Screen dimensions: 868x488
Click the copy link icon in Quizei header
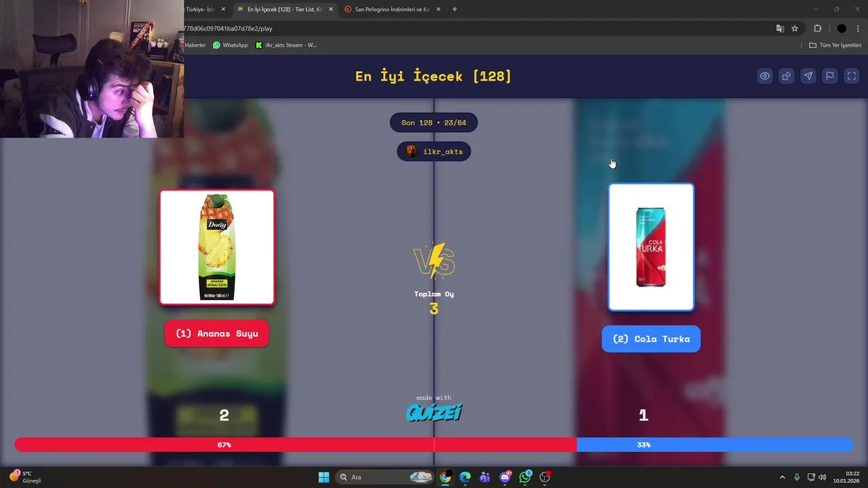(787, 76)
